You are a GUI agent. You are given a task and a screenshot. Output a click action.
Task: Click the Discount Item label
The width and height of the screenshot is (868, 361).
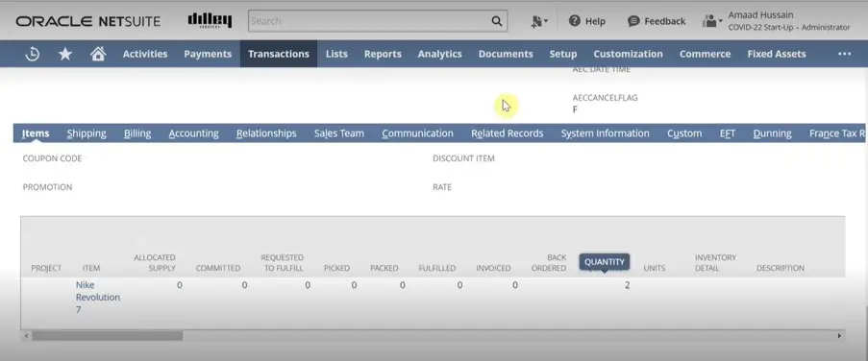click(463, 158)
